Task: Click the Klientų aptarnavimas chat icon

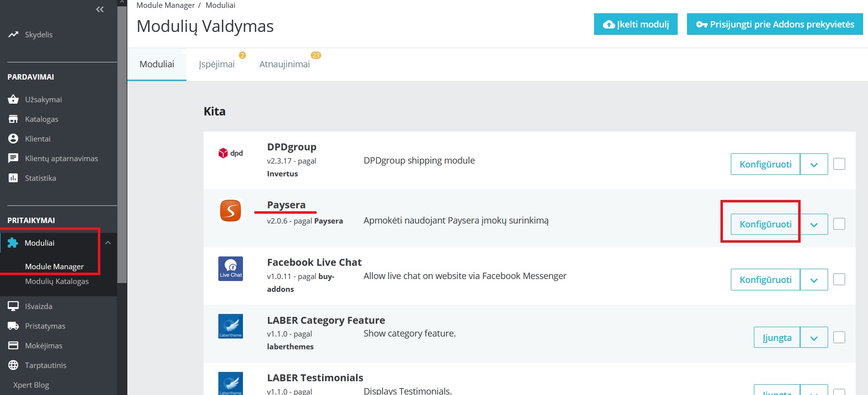Action: (13, 158)
